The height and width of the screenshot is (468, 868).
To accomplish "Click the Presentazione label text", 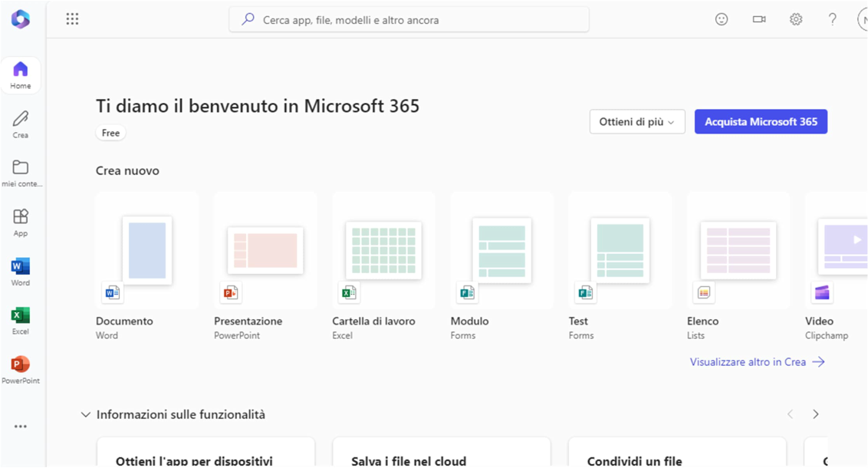I will pyautogui.click(x=248, y=321).
